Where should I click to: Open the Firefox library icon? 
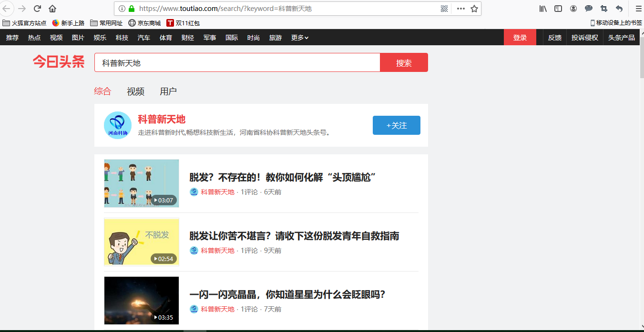[543, 9]
